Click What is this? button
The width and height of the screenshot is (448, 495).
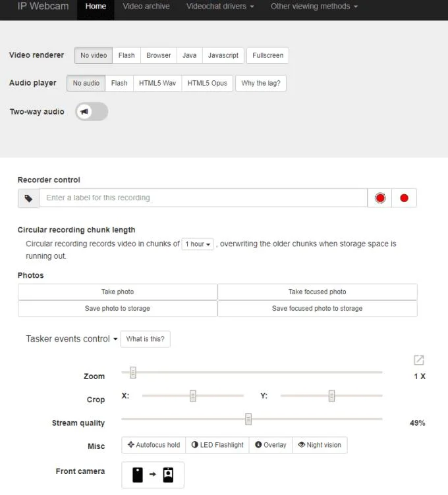[146, 339]
